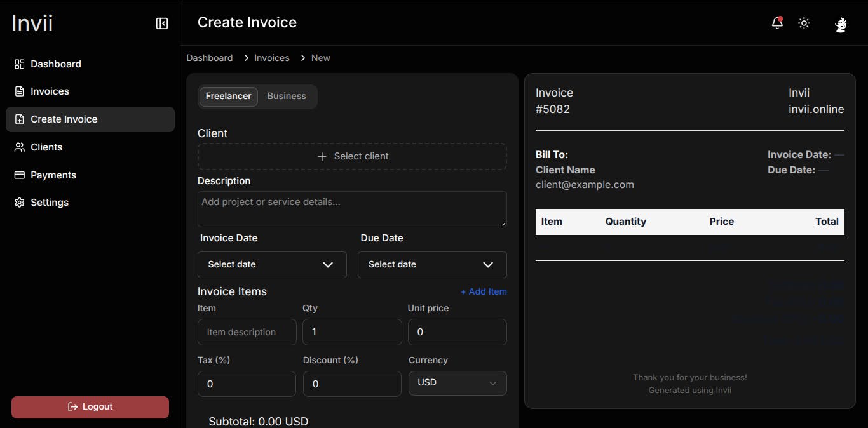868x428 pixels.
Task: Click the Add Item link
Action: (484, 292)
